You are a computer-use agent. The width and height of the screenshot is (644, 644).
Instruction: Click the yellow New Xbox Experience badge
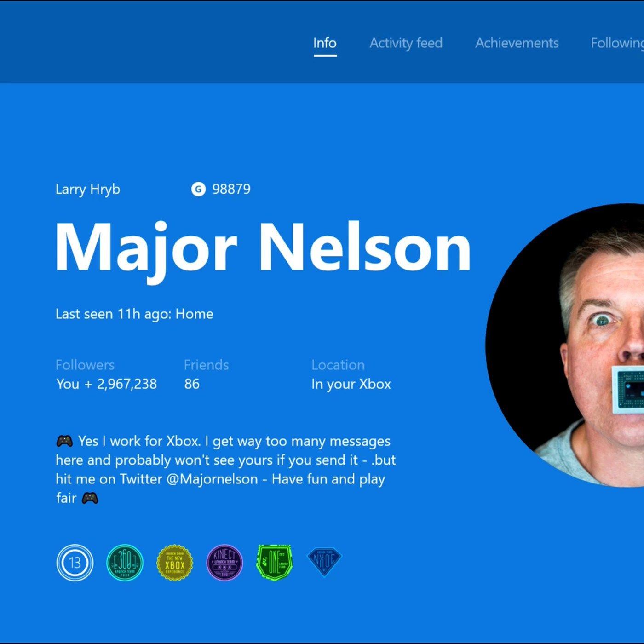pos(174,563)
